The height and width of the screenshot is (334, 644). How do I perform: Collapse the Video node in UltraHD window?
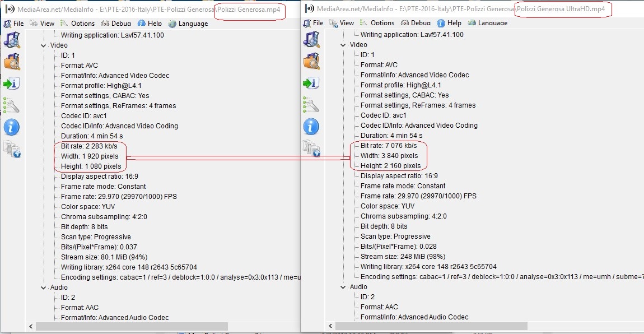click(343, 45)
